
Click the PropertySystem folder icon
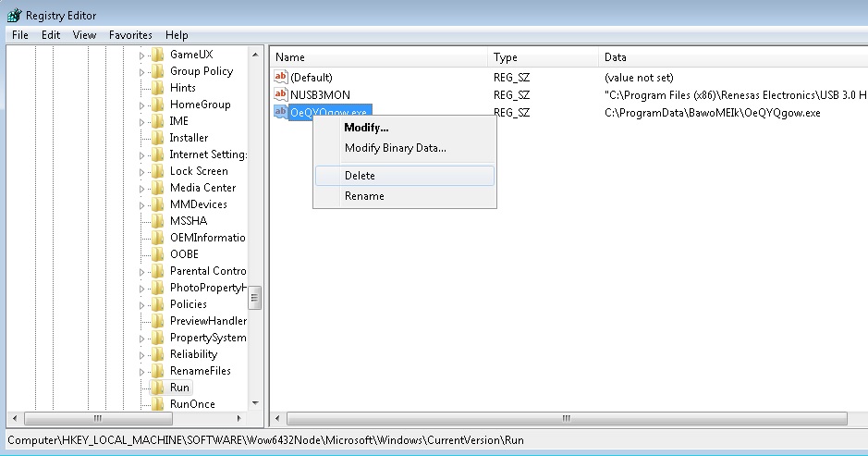(158, 338)
